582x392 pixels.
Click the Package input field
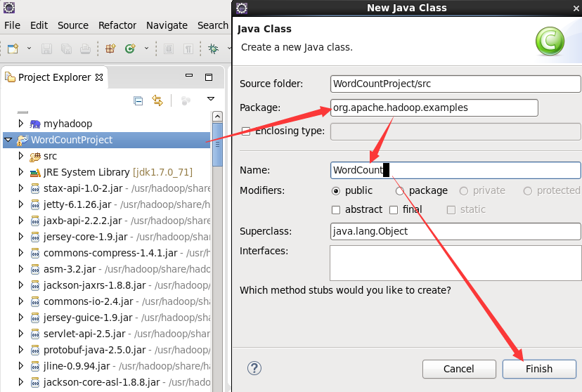tap(434, 107)
